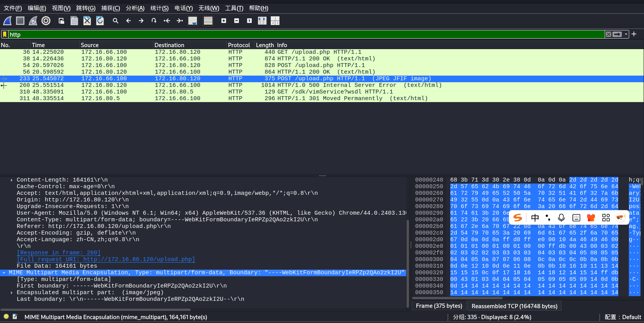This screenshot has height=323, width=644.
Task: Sort by Length column header
Action: pyautogui.click(x=265, y=45)
